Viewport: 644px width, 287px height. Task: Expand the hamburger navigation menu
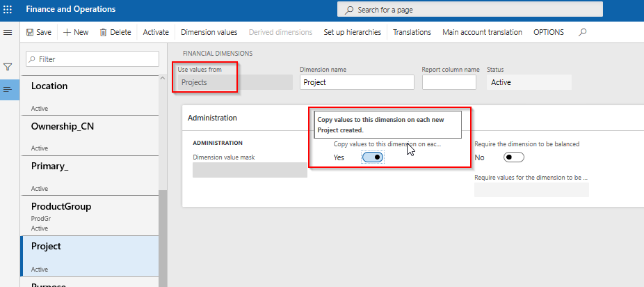(8, 32)
